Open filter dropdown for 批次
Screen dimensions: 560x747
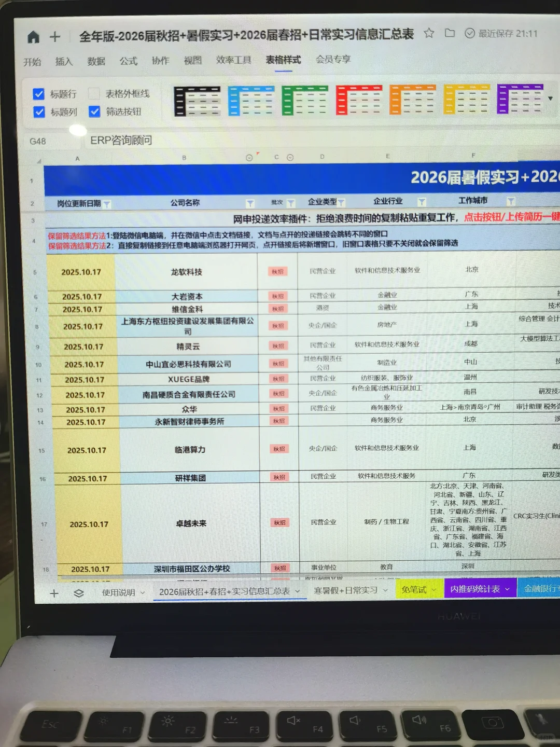[290, 203]
